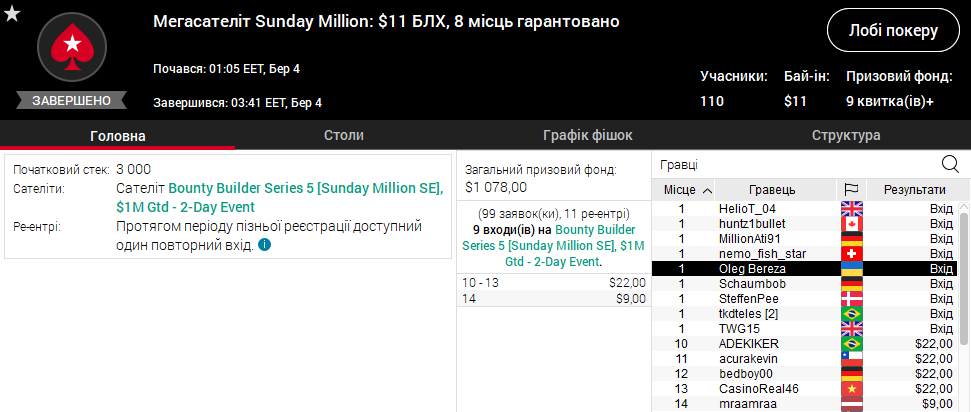Image resolution: width=971 pixels, height=412 pixels.
Task: Sort by the Місце column arrow
Action: [x=707, y=190]
